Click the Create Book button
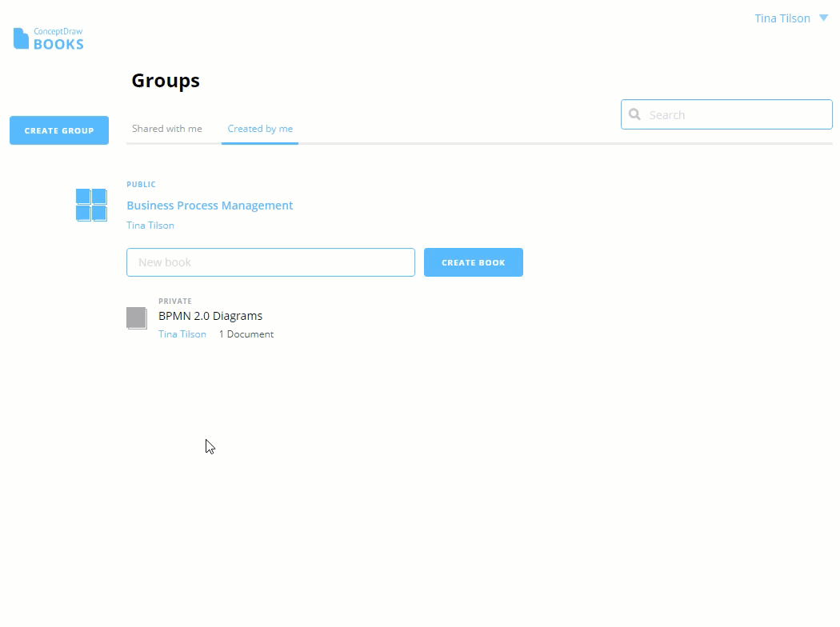840x627 pixels. point(474,262)
